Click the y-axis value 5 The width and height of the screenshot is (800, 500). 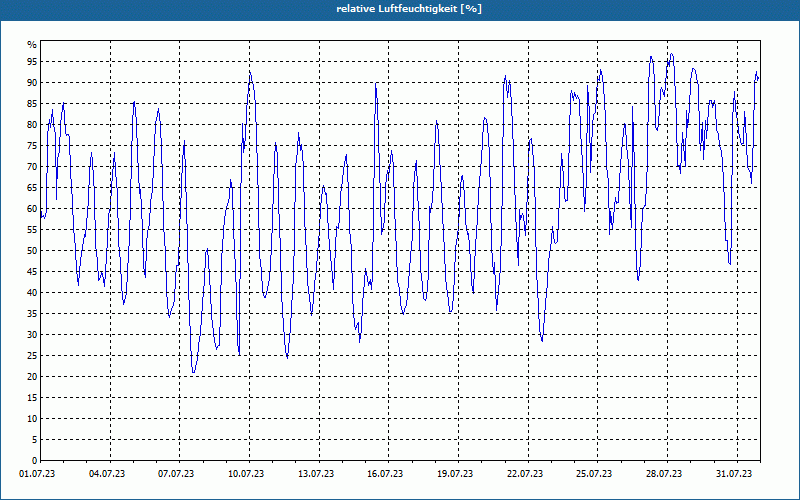click(x=35, y=440)
